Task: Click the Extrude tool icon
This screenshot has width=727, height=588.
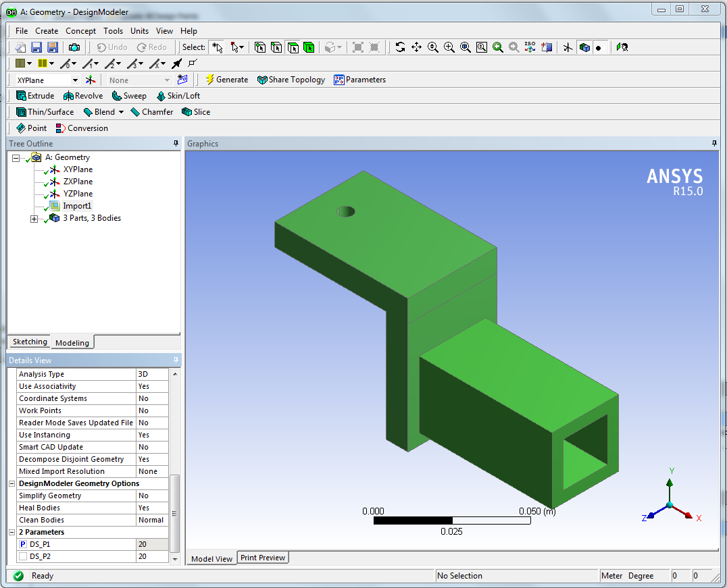Action: 21,96
